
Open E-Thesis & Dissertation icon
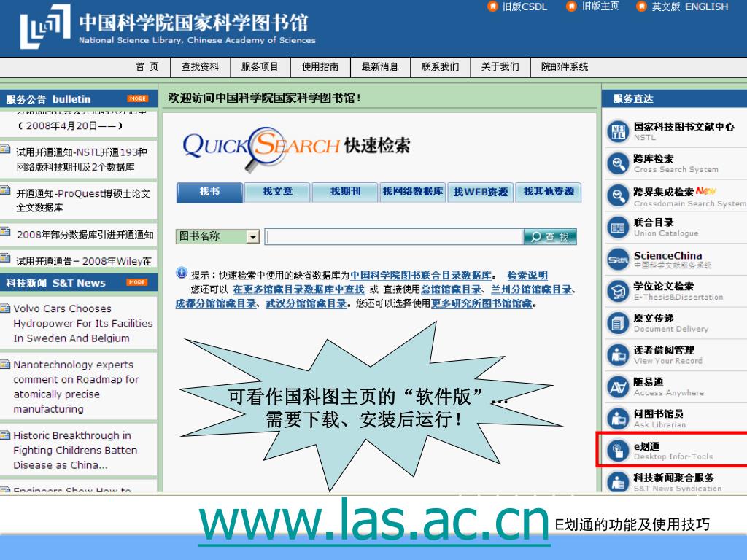click(x=618, y=292)
